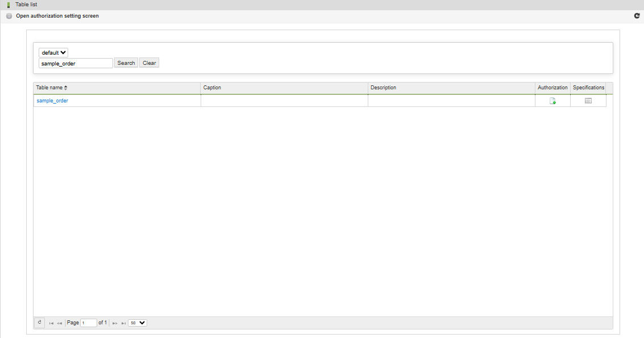Sort by Table name column arrows
Screen dimensions: 644x338
point(66,88)
